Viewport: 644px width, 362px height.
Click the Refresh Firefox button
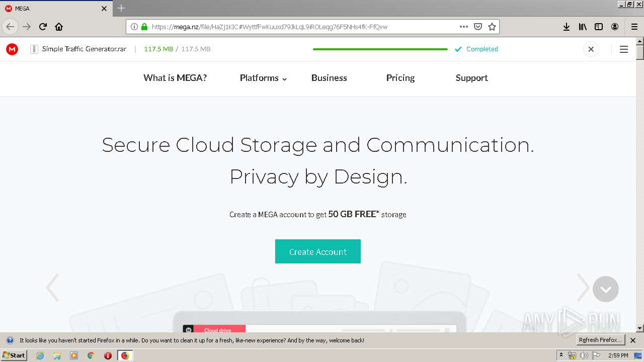point(600,340)
